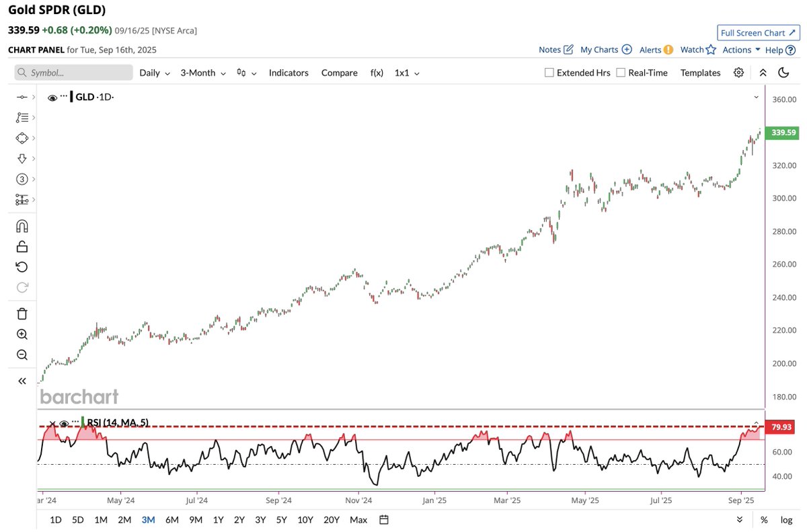Choose the geometric shapes drawing tool

(21, 138)
